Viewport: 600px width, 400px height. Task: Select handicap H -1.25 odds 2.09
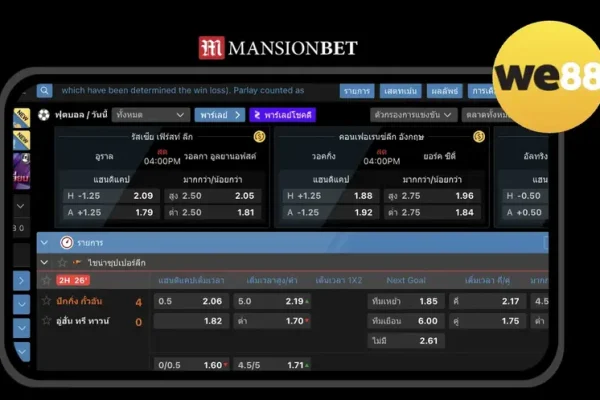(143, 196)
